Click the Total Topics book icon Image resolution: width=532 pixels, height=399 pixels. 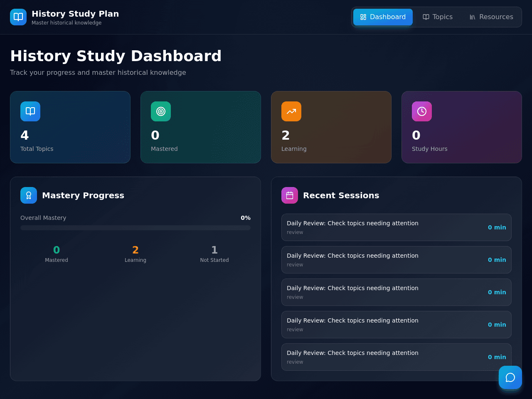tap(30, 111)
